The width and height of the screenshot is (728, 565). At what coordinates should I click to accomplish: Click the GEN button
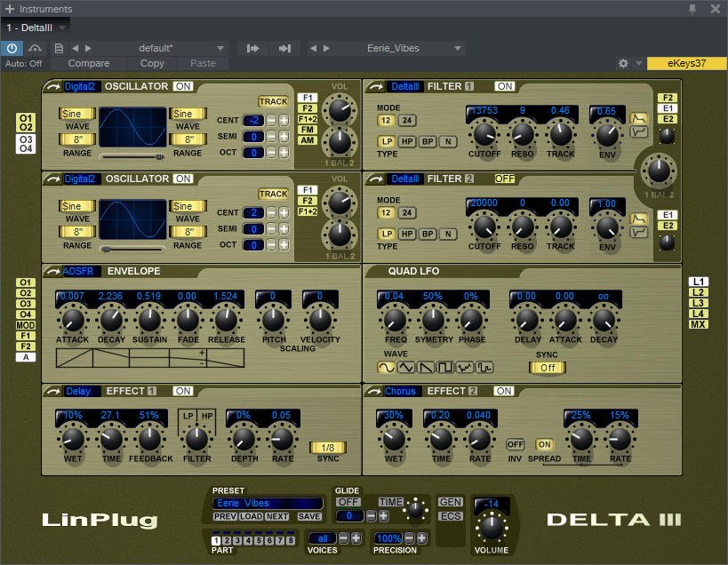point(451,502)
